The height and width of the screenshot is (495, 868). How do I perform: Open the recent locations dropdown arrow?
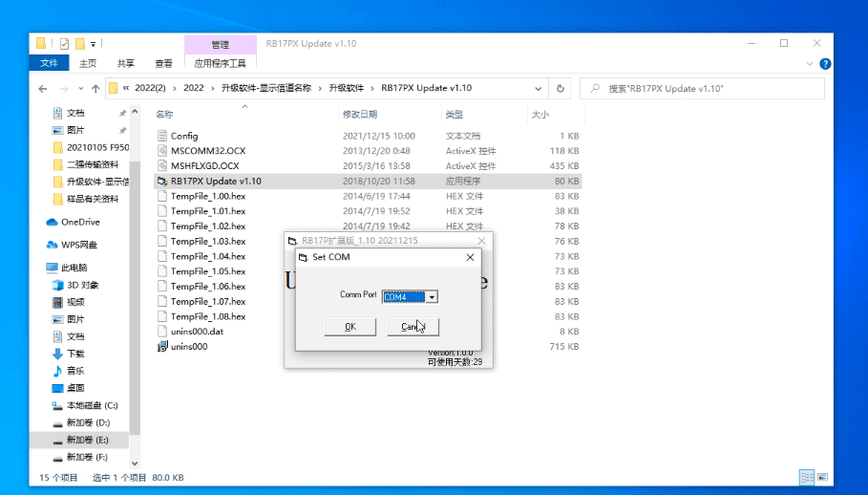click(80, 88)
